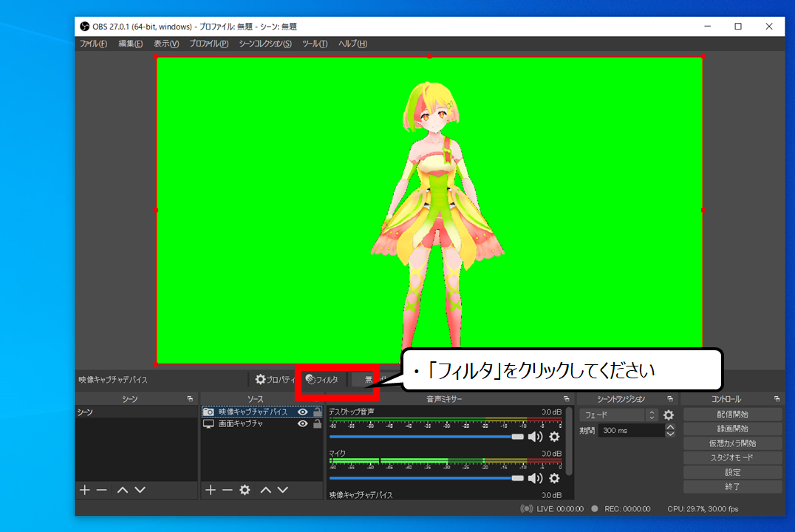The width and height of the screenshot is (795, 532).
Task: Move the scene down in the list
Action: pos(140,490)
